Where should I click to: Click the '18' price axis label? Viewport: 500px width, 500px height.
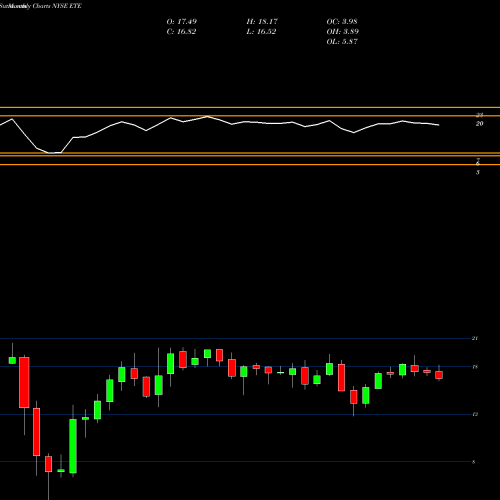475,367
